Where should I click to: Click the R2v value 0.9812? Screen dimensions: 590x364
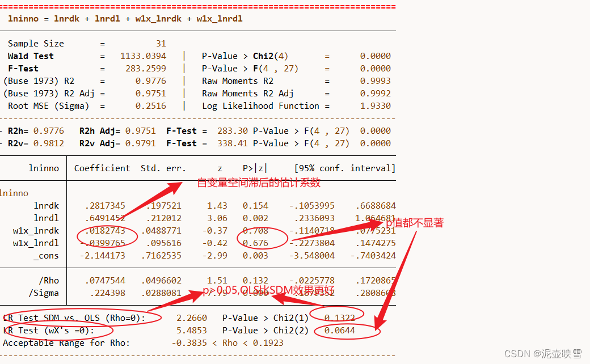click(49, 143)
